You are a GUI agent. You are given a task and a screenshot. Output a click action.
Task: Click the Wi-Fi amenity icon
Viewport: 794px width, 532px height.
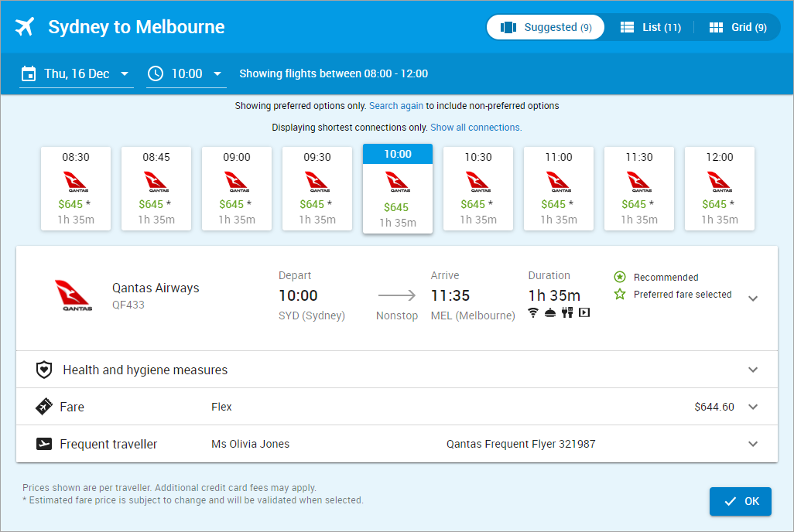click(533, 312)
